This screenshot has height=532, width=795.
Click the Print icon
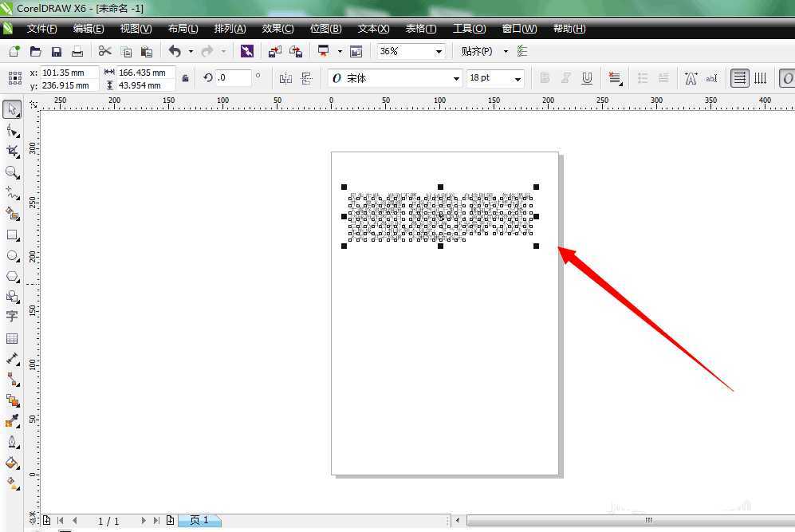point(77,51)
